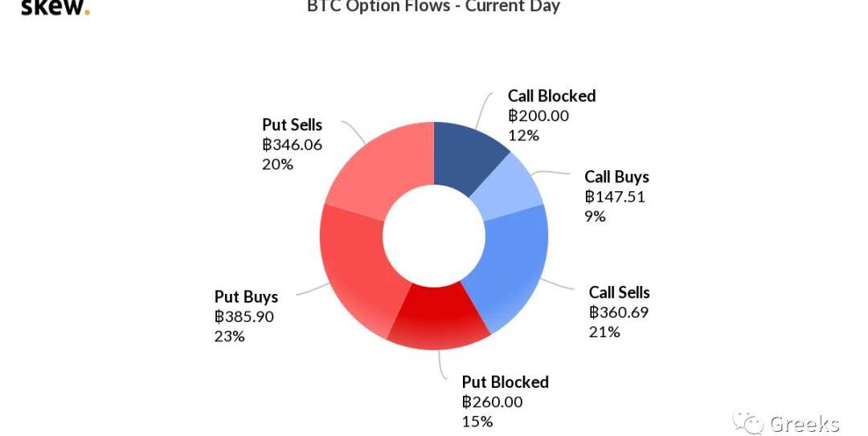
Task: Click the WeChat icon beside Greeks
Action: tap(751, 422)
